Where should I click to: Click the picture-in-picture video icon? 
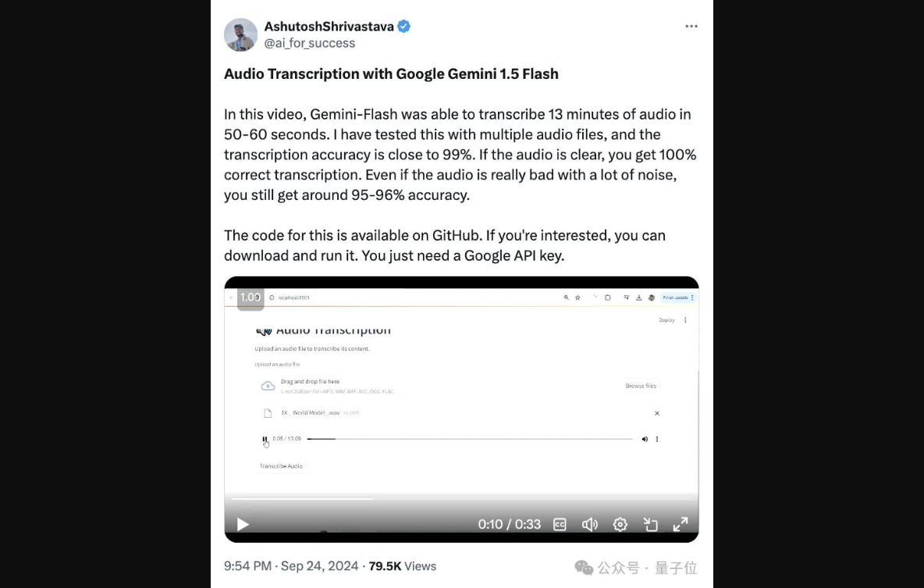click(651, 524)
